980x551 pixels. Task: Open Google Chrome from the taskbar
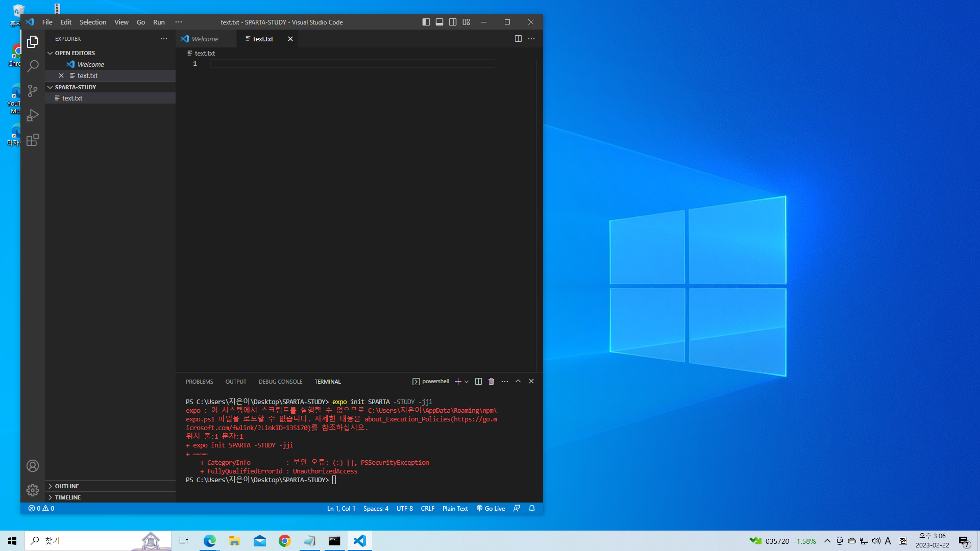click(x=284, y=541)
